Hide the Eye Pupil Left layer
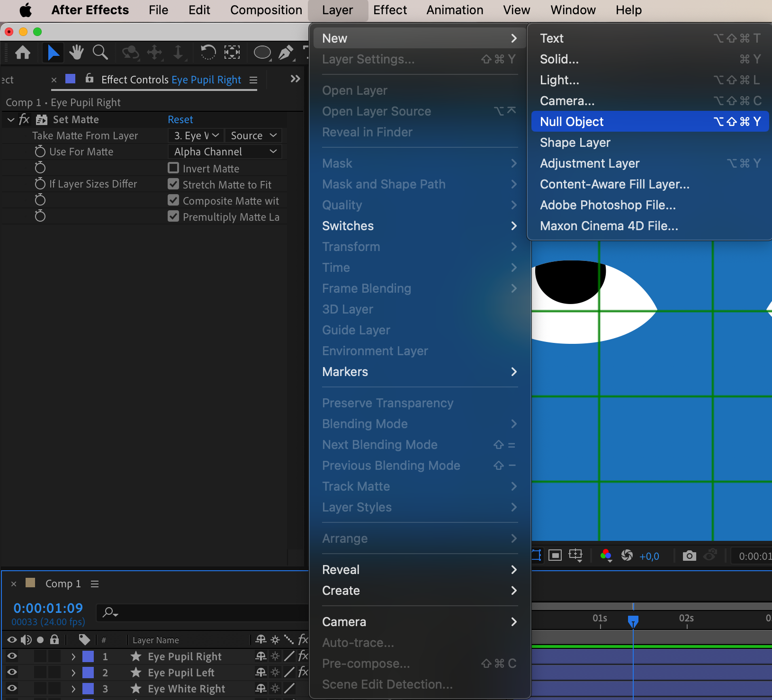 click(x=12, y=672)
